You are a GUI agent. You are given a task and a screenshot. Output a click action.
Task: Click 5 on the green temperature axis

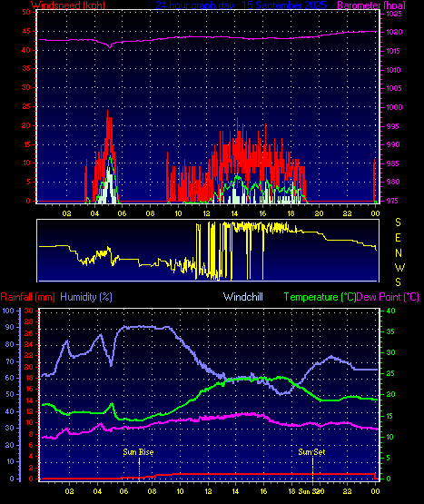click(x=389, y=458)
